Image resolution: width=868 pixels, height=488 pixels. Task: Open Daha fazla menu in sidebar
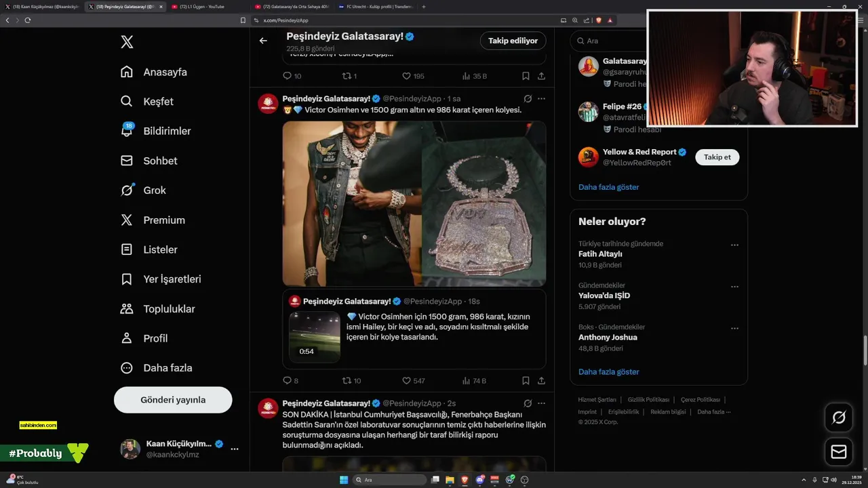tap(156, 368)
